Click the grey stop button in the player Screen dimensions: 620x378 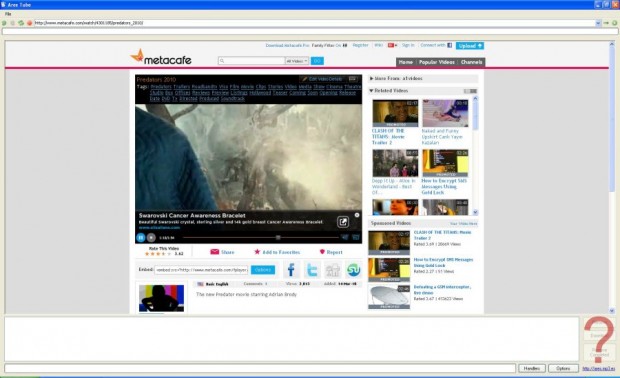tap(151, 238)
